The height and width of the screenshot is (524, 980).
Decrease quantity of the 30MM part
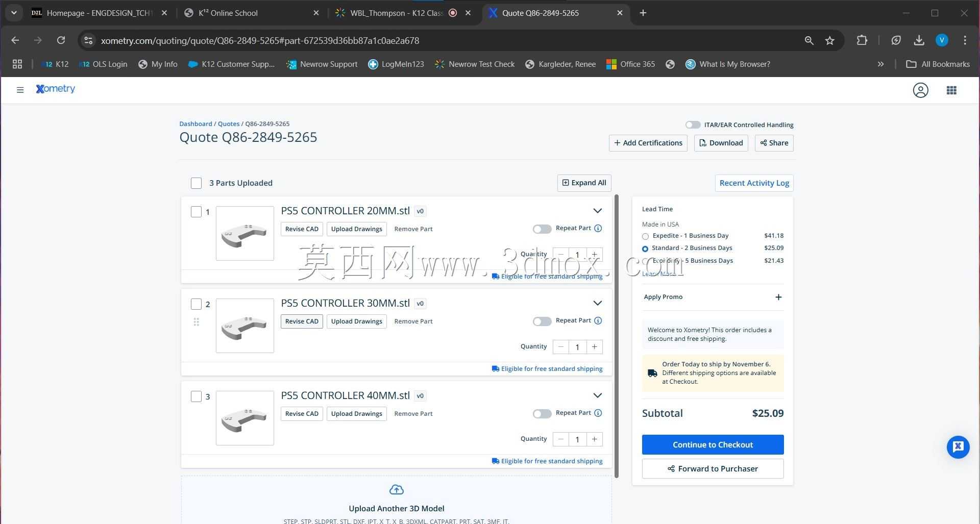point(561,347)
